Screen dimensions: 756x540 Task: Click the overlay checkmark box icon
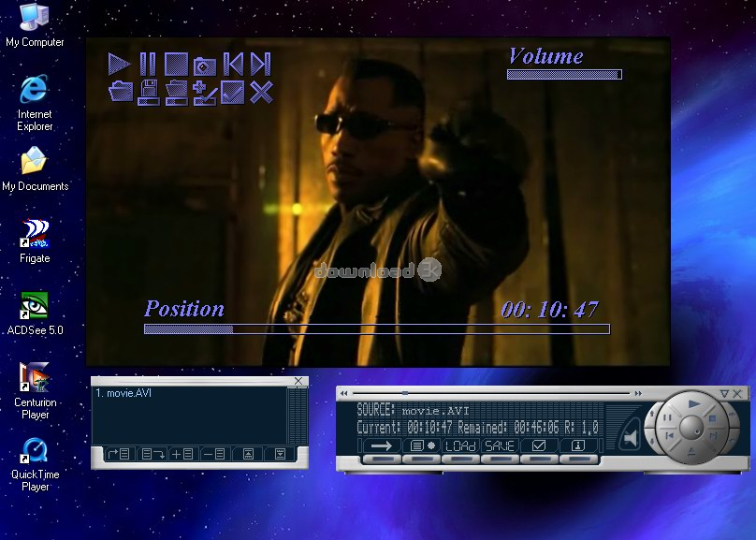(x=232, y=92)
